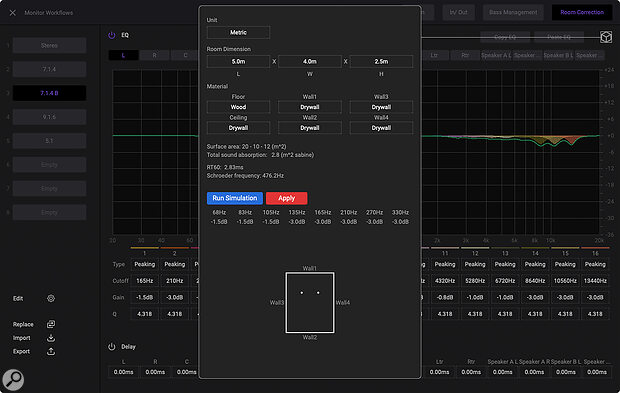The width and height of the screenshot is (620, 393).
Task: Open the Wall4 material dropdown
Action: (x=381, y=128)
